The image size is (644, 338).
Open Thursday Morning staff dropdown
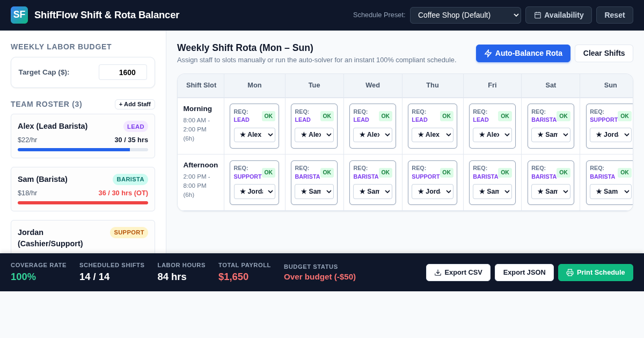coord(433,135)
